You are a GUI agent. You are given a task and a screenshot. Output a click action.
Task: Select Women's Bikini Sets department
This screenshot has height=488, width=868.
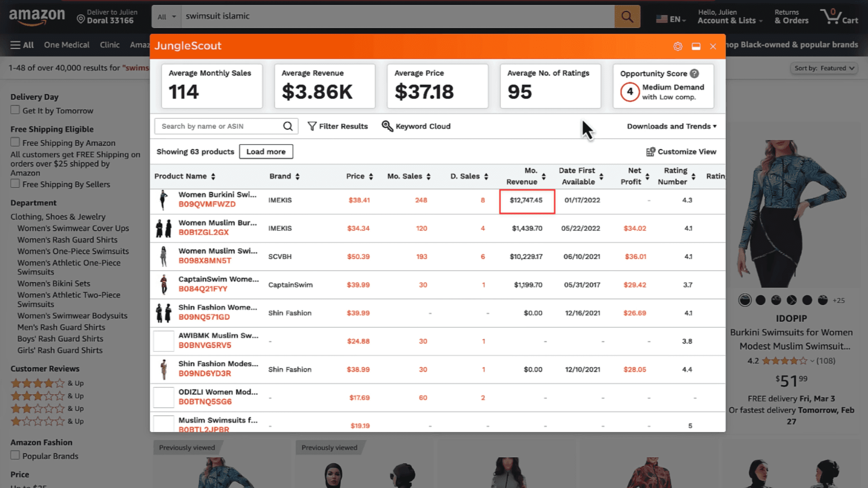[54, 283]
